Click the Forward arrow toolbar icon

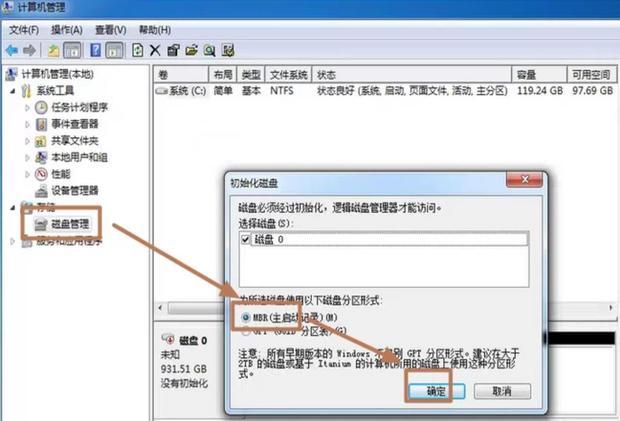click(29, 49)
